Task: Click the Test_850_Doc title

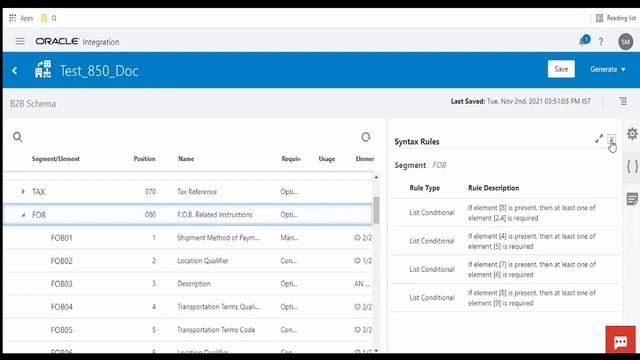Action: tap(99, 71)
